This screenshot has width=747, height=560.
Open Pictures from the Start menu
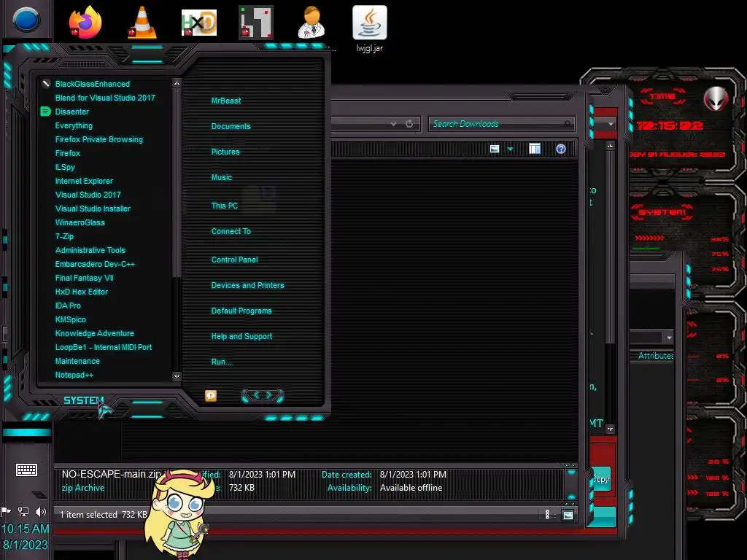pyautogui.click(x=225, y=152)
